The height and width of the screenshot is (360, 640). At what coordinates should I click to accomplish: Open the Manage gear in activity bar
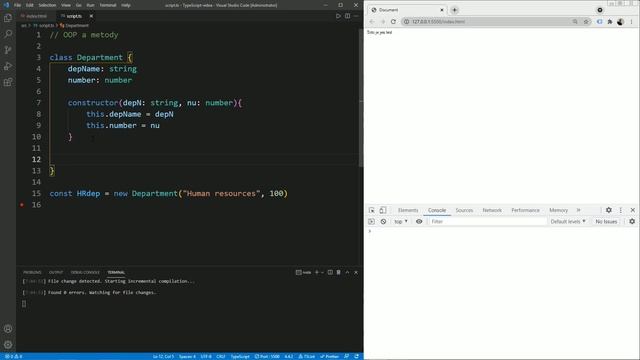(x=8, y=344)
